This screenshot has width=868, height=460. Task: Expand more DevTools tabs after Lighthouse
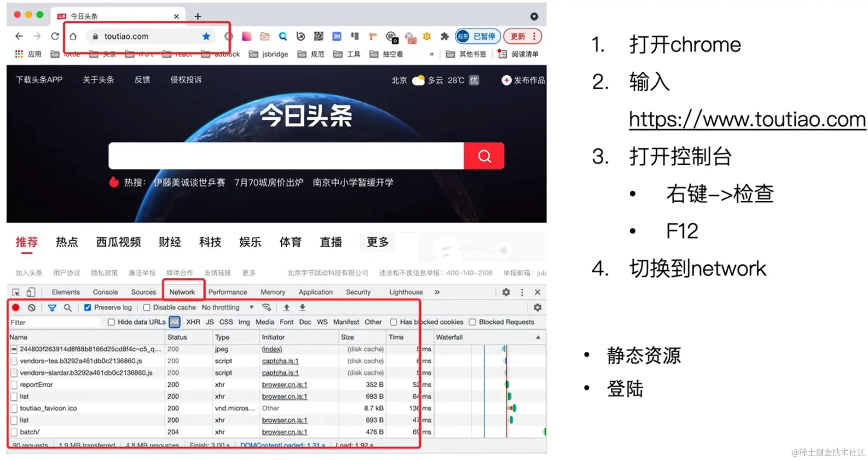[x=437, y=292]
